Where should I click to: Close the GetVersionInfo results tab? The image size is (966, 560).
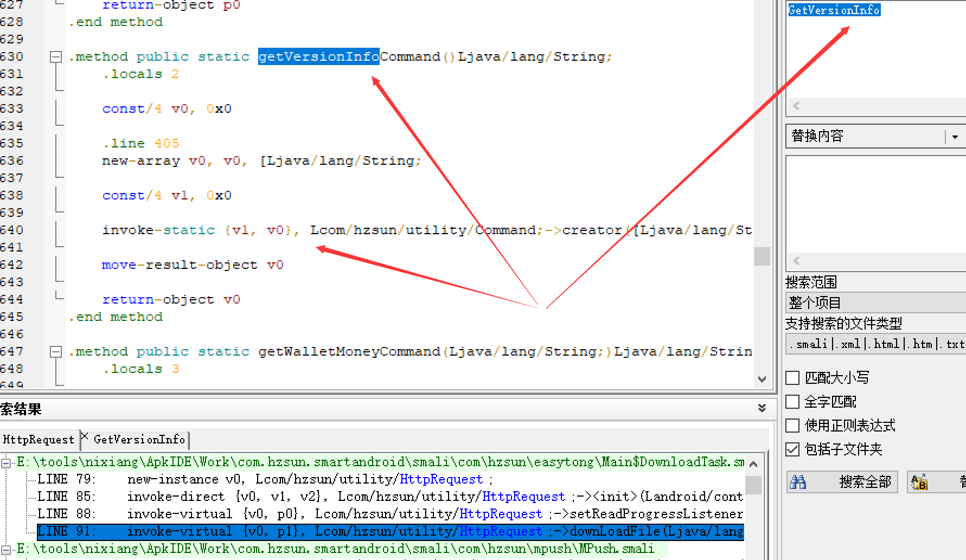coord(85,435)
